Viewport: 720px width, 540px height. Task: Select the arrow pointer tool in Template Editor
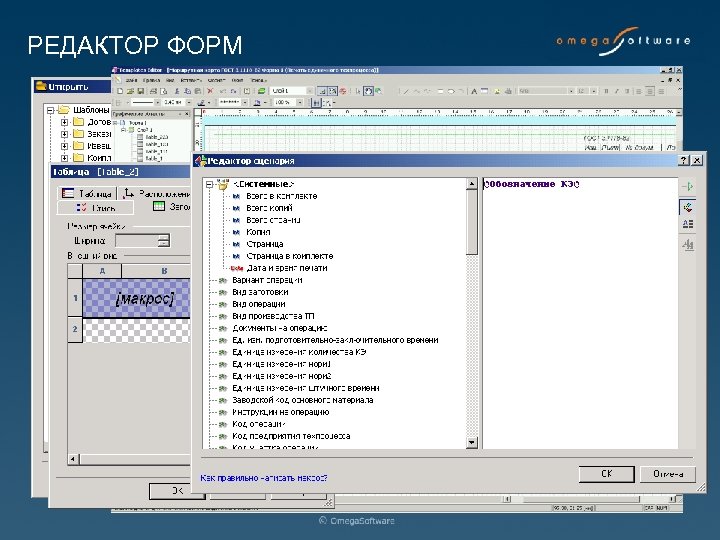pos(358,91)
